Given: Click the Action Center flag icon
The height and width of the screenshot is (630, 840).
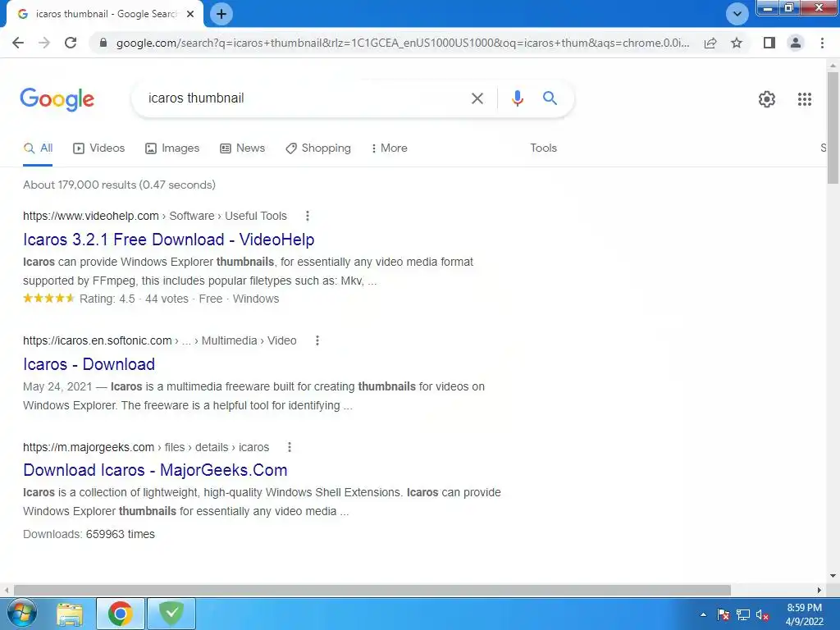Looking at the screenshot, I should click(724, 614).
